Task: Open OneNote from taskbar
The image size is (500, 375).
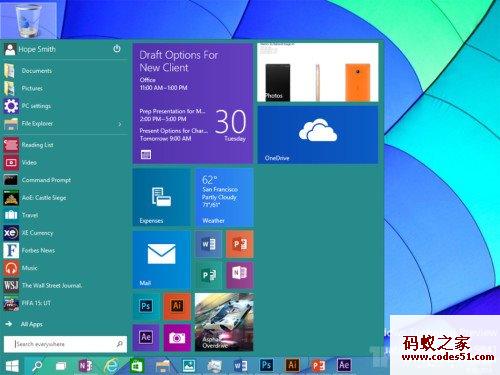Action: [85, 366]
